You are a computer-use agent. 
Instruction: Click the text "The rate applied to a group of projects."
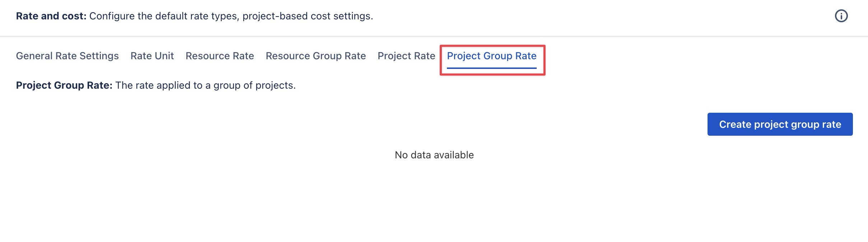[x=205, y=85]
